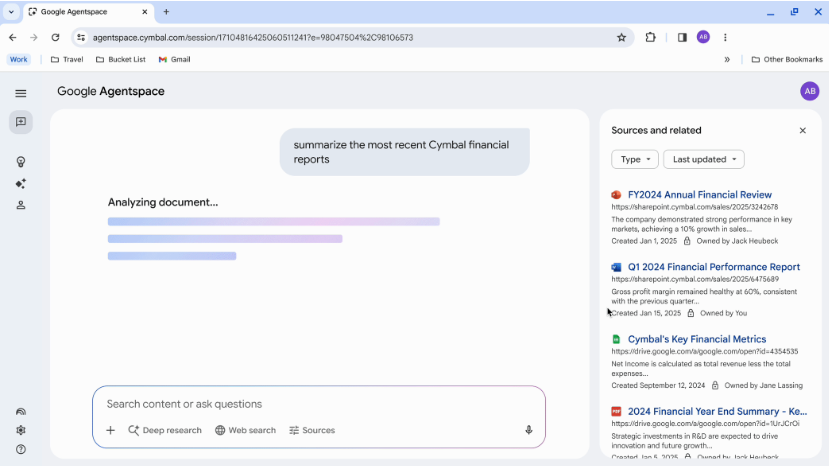
Task: Enable Web search option
Action: pyautogui.click(x=245, y=430)
